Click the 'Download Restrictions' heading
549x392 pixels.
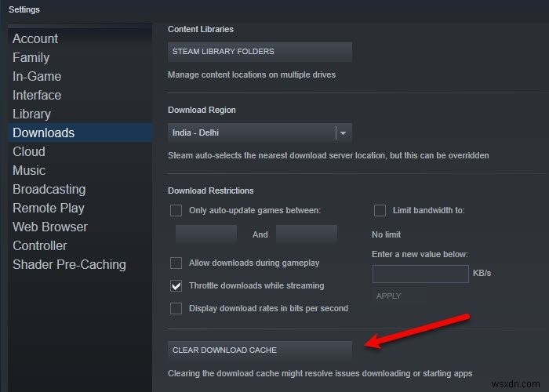coord(211,191)
